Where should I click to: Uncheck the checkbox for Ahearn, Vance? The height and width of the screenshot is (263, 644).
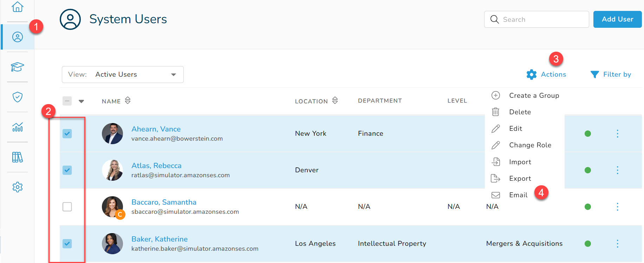pos(67,134)
